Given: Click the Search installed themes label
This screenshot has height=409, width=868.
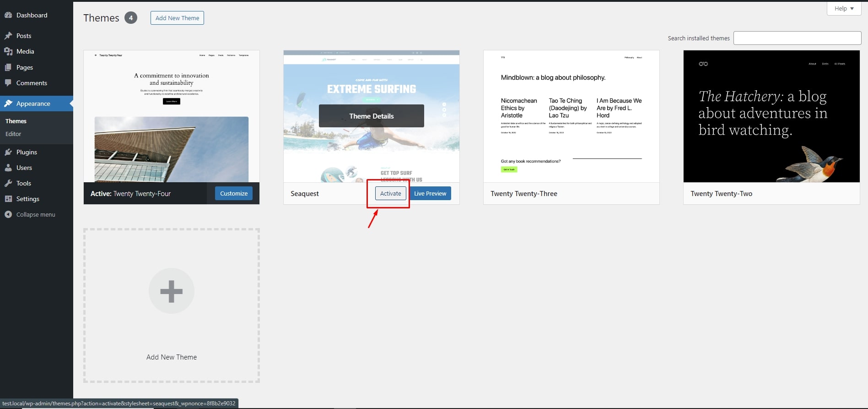Looking at the screenshot, I should [x=699, y=38].
